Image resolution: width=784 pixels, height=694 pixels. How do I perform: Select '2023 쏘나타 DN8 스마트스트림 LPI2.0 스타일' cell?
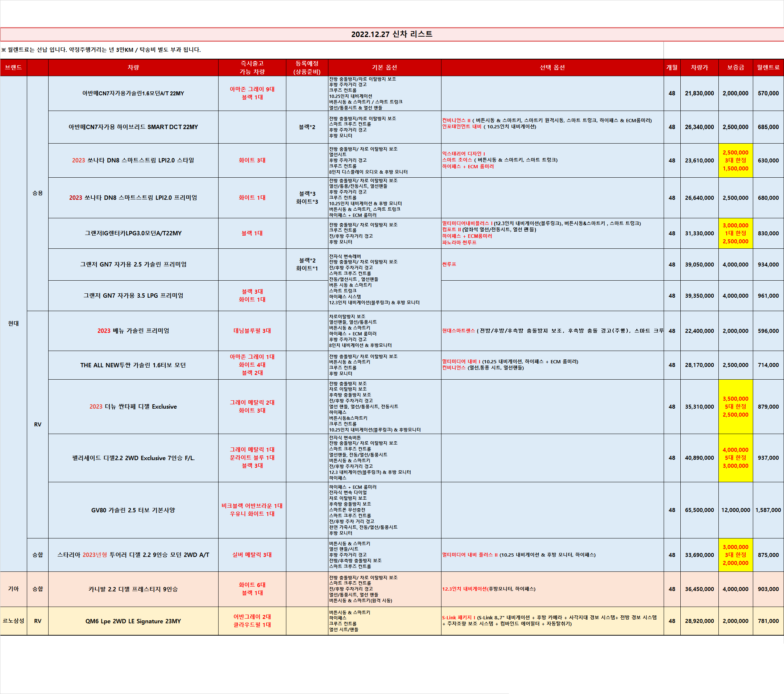point(133,160)
